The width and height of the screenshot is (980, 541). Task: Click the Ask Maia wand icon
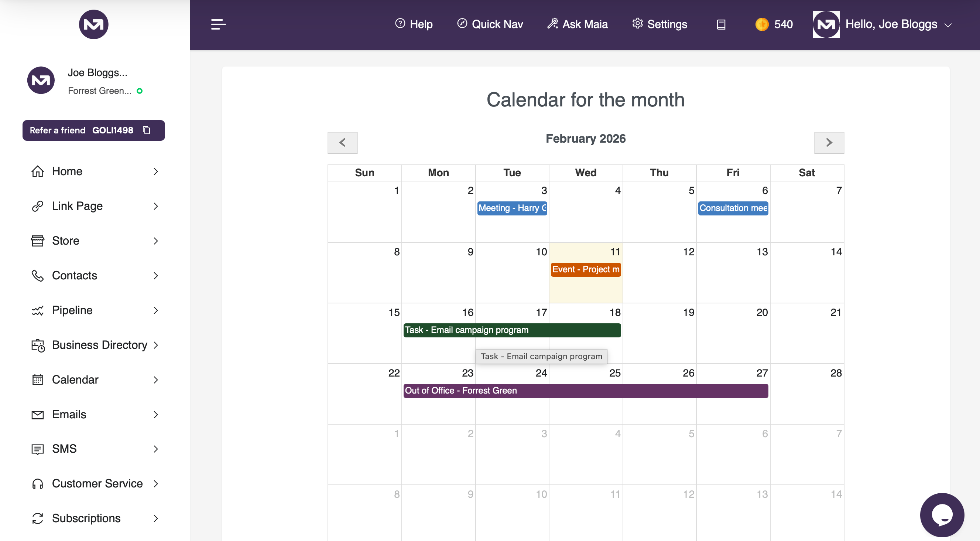tap(552, 24)
